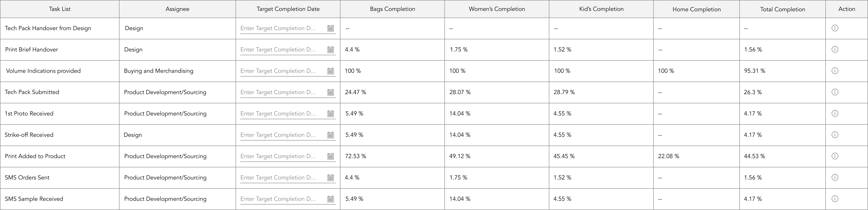This screenshot has width=868, height=210.
Task: Click info icon for Print Brief Handover
Action: click(835, 49)
